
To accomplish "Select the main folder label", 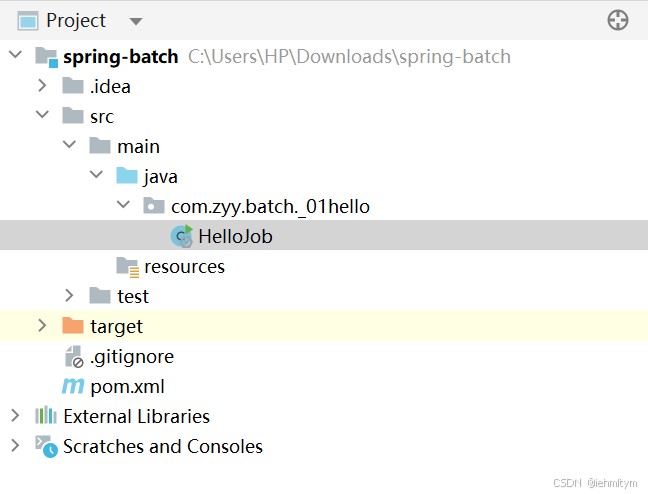I will click(x=138, y=146).
